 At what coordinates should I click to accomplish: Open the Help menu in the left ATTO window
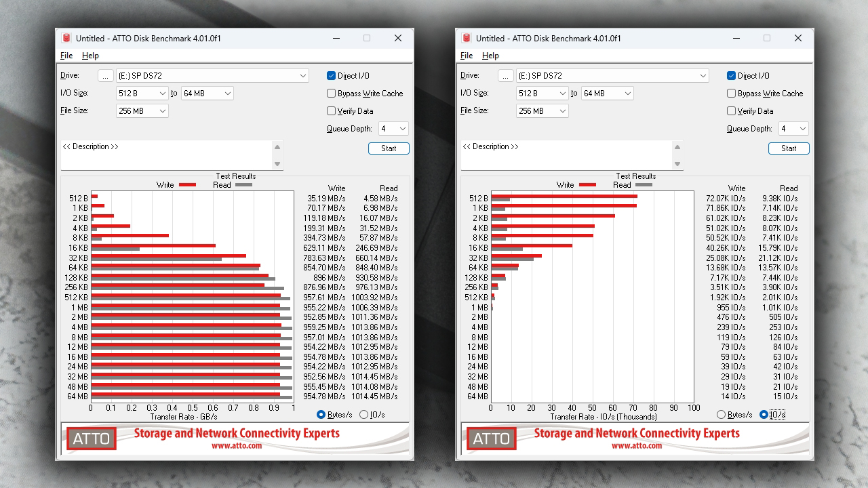[90, 56]
